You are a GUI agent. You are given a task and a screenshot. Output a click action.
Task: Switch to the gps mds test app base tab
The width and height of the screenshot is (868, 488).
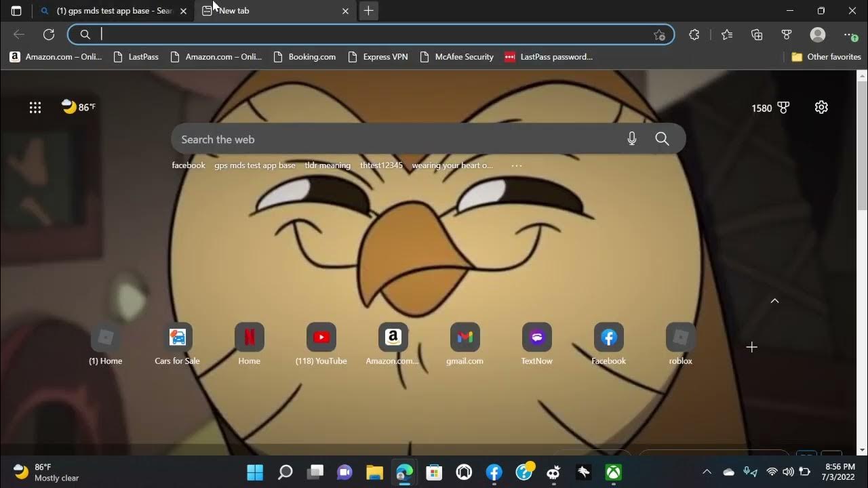tap(114, 11)
